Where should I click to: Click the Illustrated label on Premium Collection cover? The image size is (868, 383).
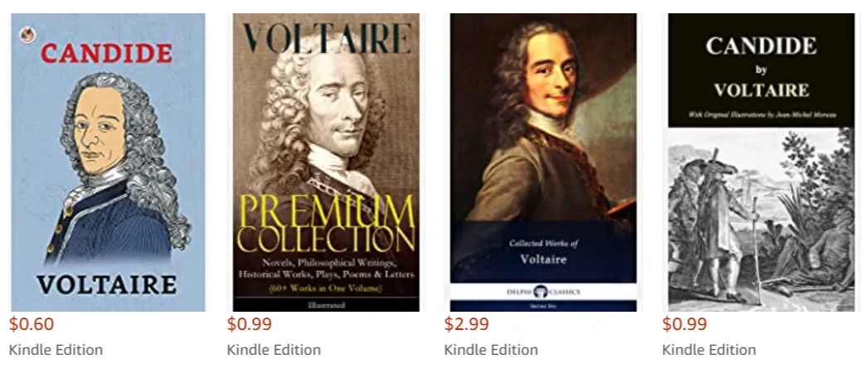coord(326,305)
